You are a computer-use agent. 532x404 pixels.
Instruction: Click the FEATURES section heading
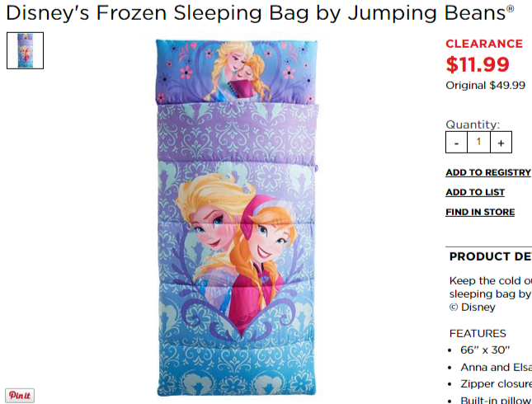tap(478, 333)
